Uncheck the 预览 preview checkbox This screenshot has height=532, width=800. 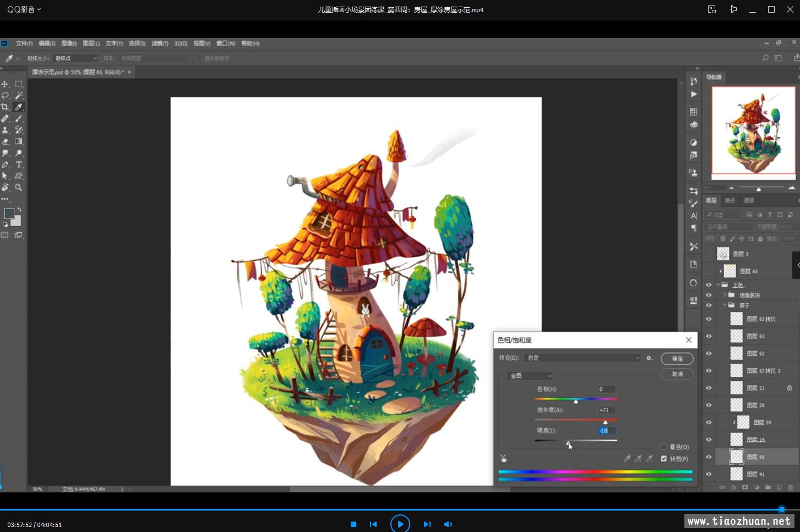664,459
